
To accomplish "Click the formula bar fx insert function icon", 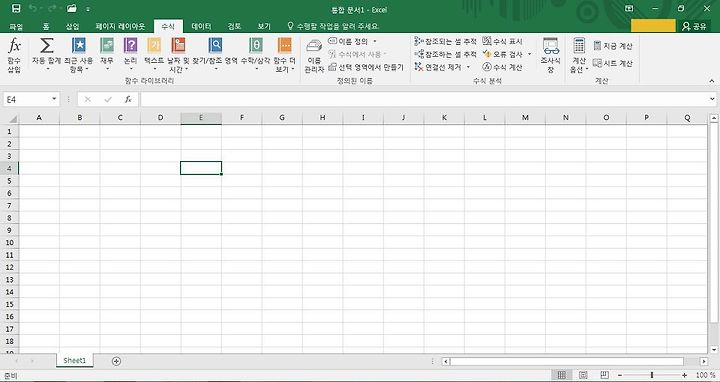I will pyautogui.click(x=128, y=99).
